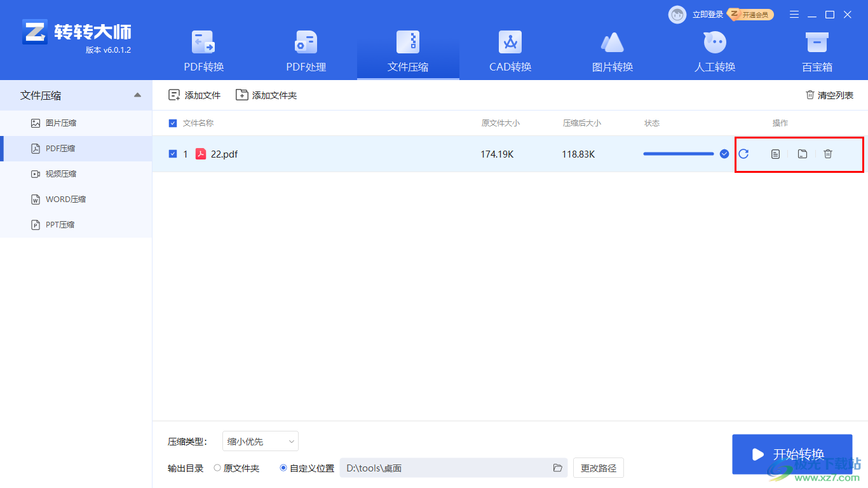Click the 开始转换 button
Image resolution: width=868 pixels, height=488 pixels.
(x=792, y=454)
